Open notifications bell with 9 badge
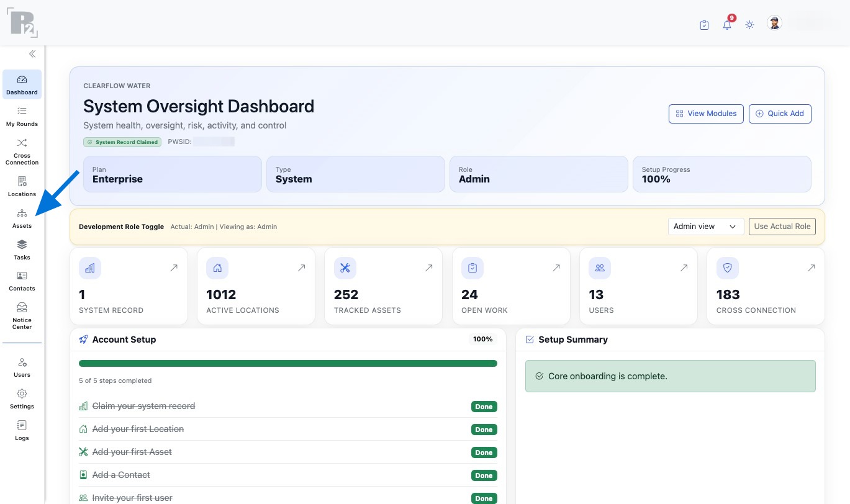850x504 pixels. [x=728, y=24]
